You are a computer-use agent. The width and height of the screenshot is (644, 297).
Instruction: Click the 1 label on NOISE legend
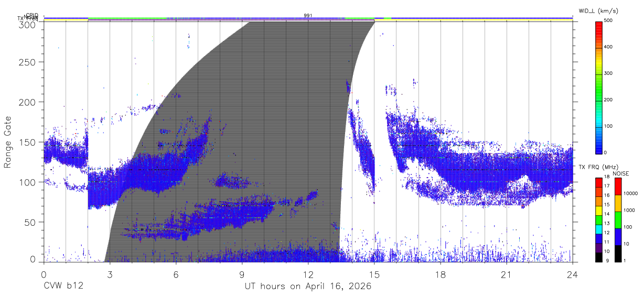coord(624,260)
